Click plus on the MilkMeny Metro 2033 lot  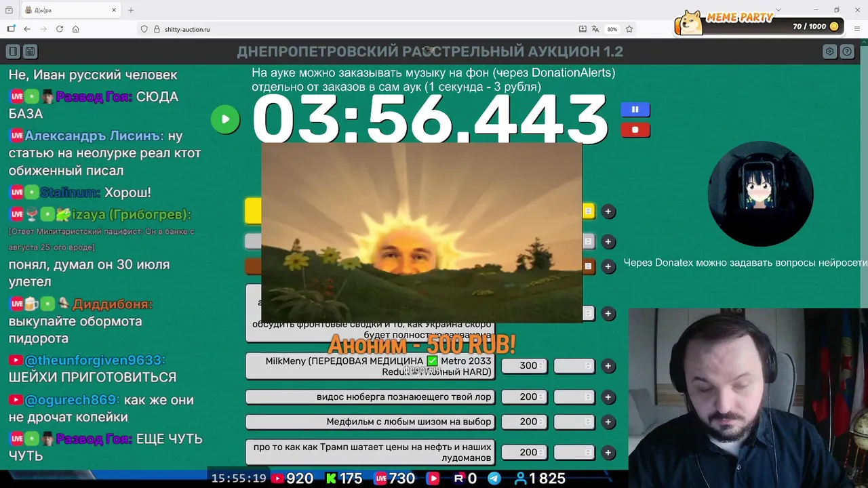click(x=608, y=366)
